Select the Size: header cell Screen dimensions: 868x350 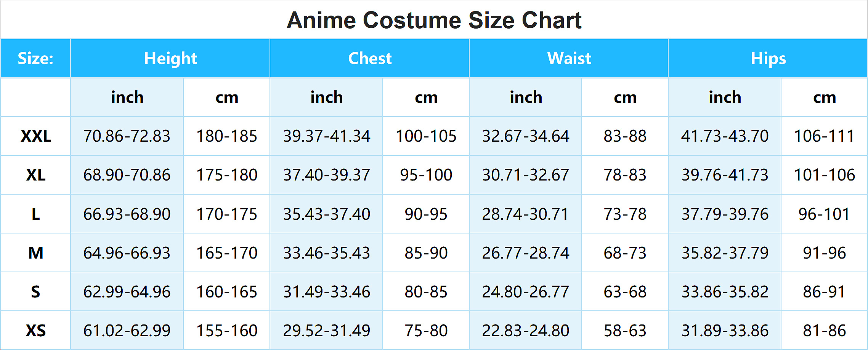point(35,59)
